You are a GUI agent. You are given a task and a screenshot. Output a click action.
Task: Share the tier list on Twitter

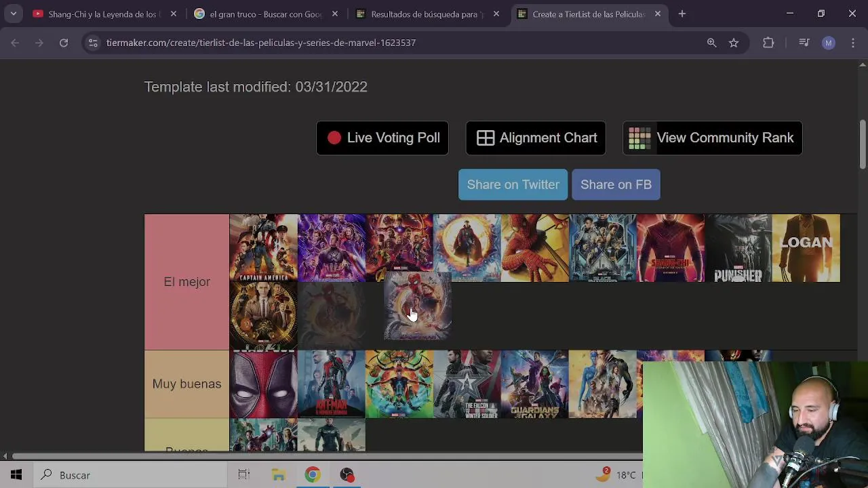(x=513, y=184)
